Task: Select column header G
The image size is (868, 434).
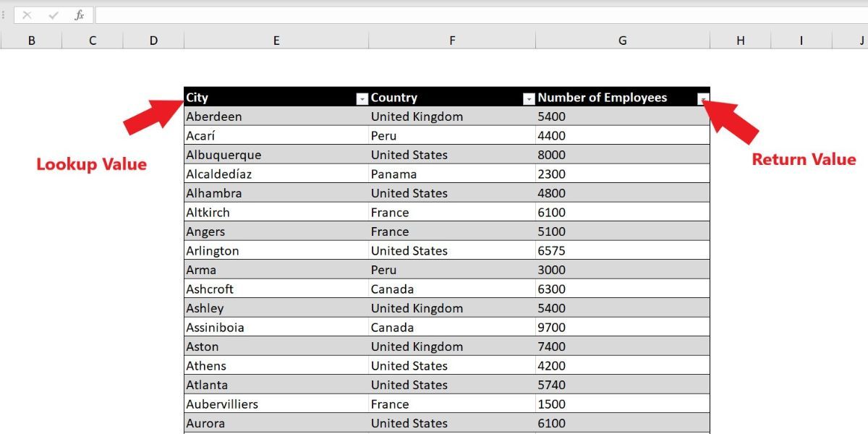Action: click(x=622, y=40)
